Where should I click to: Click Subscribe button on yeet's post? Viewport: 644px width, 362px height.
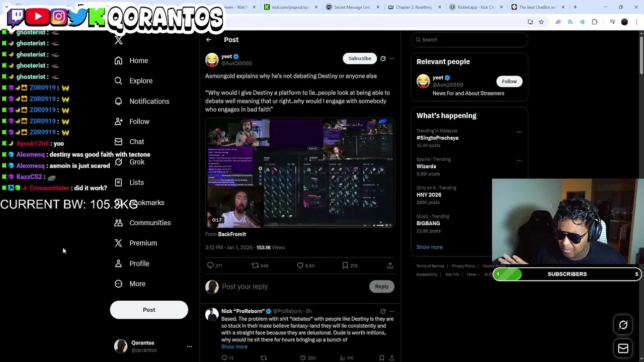point(360,58)
